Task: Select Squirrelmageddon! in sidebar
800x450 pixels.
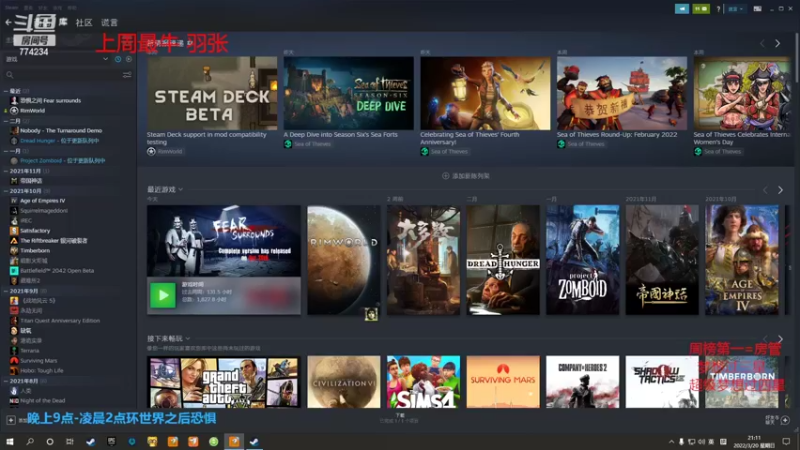Action: (44, 211)
